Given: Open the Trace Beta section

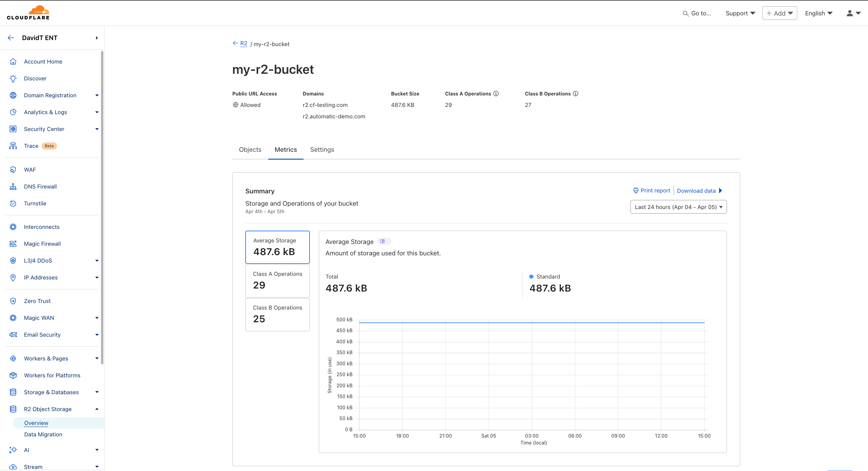Looking at the screenshot, I should click(31, 146).
